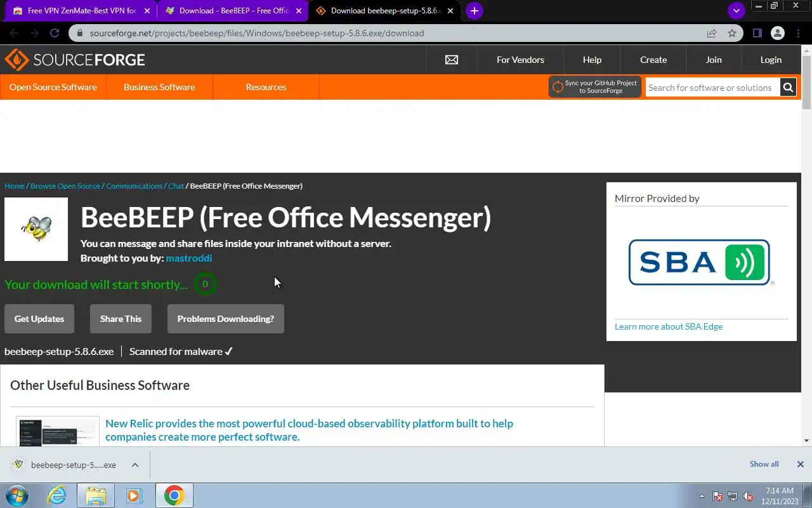Screen dimensions: 812x508
Task: Click Browse Open Source breadcrumb
Action: 65,186
